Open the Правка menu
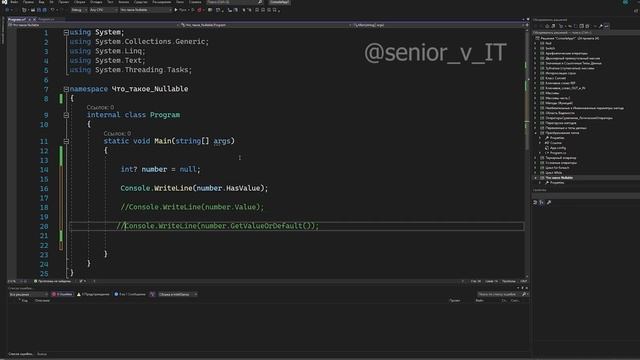This screenshot has width=640, height=360. tap(28, 2)
